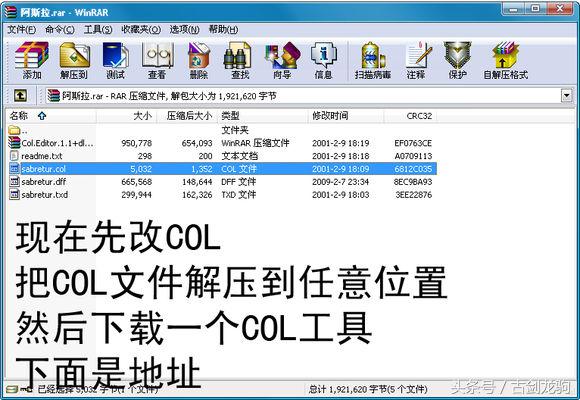Click the sabretur.txd file icon
The height and width of the screenshot is (400, 580).
point(14,195)
